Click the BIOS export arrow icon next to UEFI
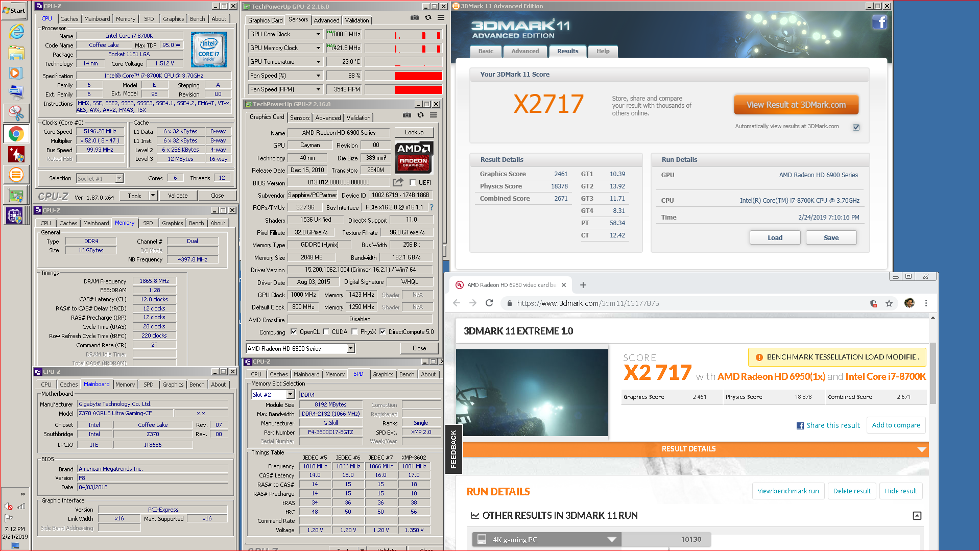This screenshot has height=551, width=980. 398,182
